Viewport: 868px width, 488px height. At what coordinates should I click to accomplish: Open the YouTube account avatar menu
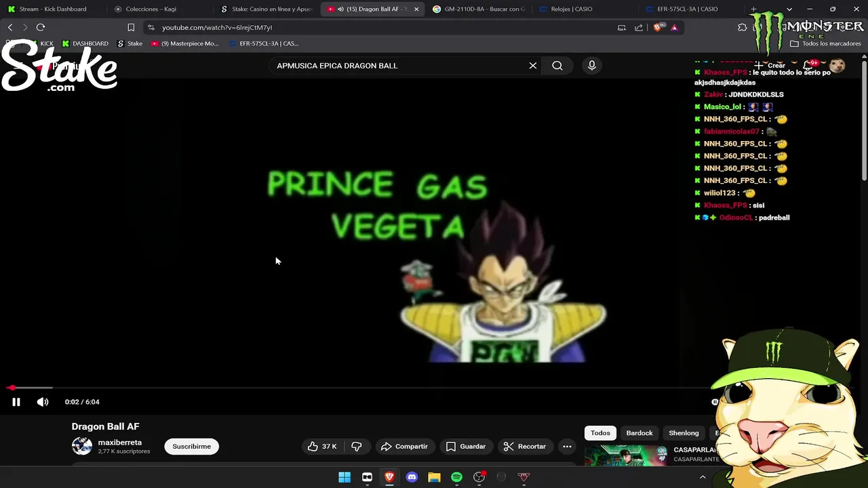pyautogui.click(x=837, y=66)
